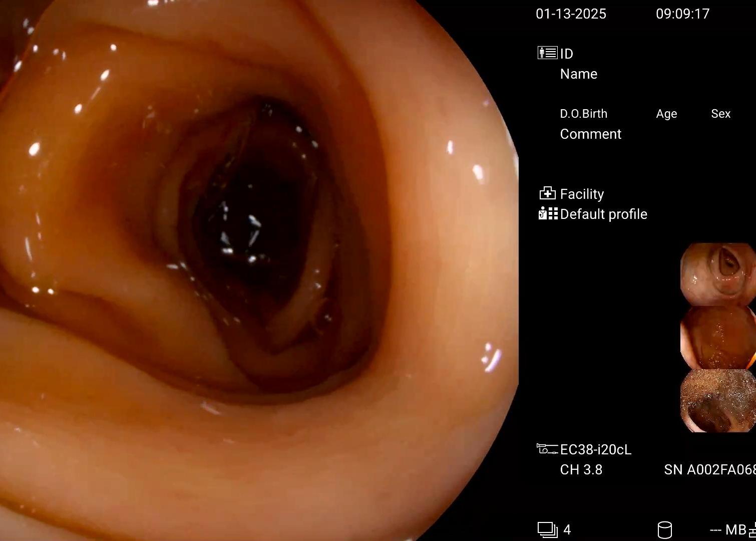This screenshot has height=541, width=756.
Task: Click the Default profile user icon
Action: tap(548, 214)
